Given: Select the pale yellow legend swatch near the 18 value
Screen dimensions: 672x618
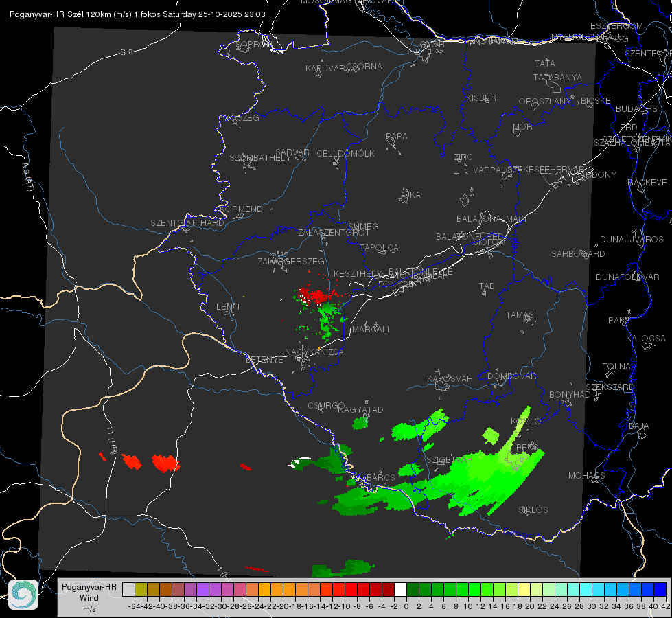Looking at the screenshot, I should pos(524,590).
